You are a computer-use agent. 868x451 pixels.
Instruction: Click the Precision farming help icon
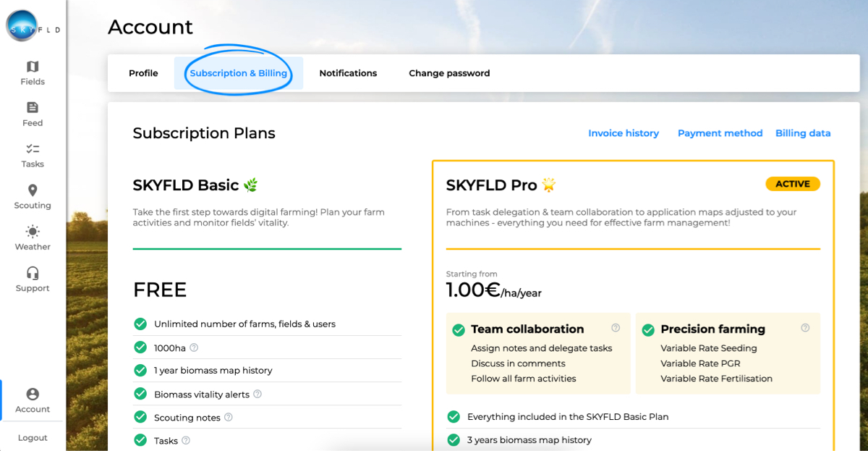click(805, 328)
